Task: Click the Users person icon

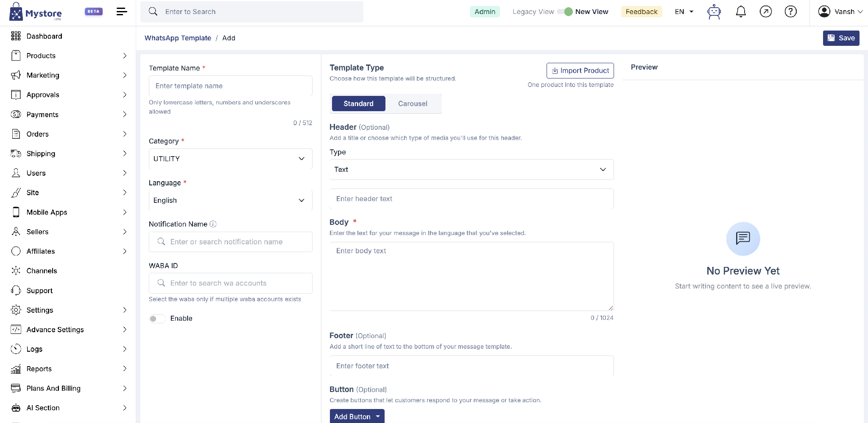Action: tap(16, 173)
